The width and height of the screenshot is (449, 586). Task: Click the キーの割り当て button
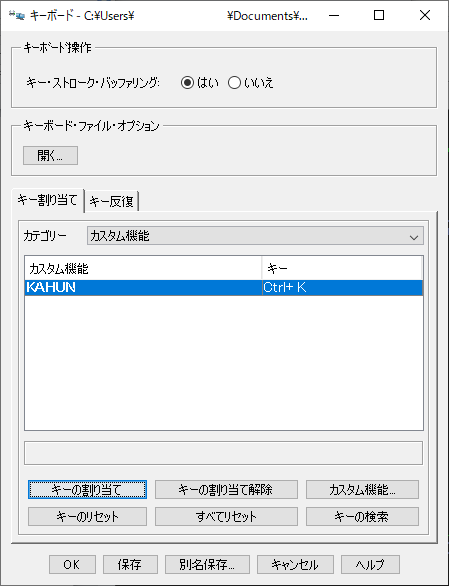tap(87, 490)
